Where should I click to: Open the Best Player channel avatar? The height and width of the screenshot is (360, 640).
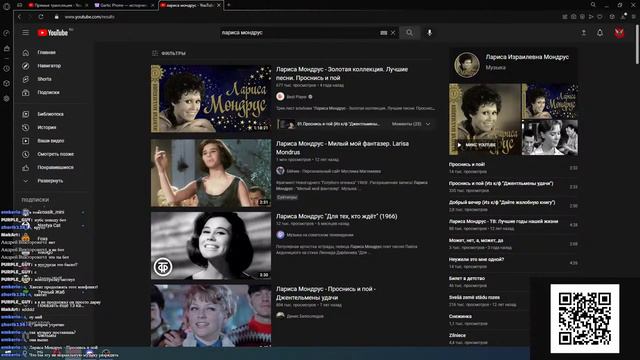click(280, 97)
